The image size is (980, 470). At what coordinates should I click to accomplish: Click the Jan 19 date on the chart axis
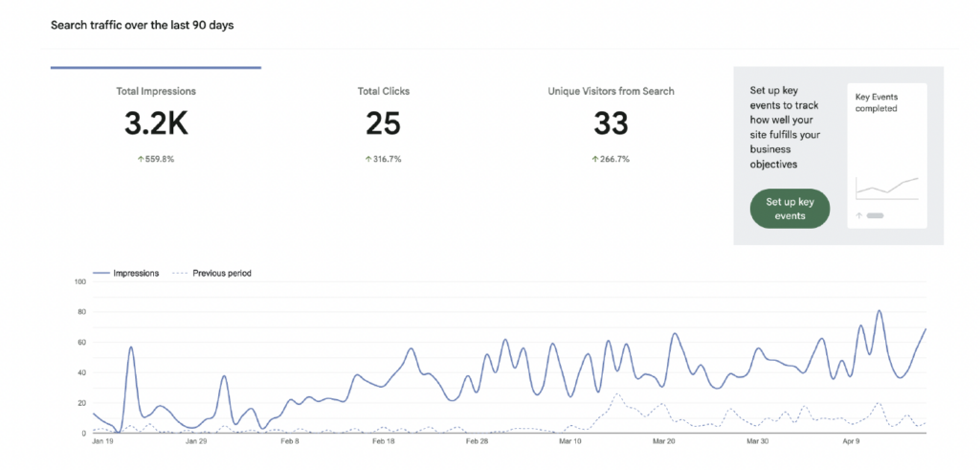tap(103, 442)
